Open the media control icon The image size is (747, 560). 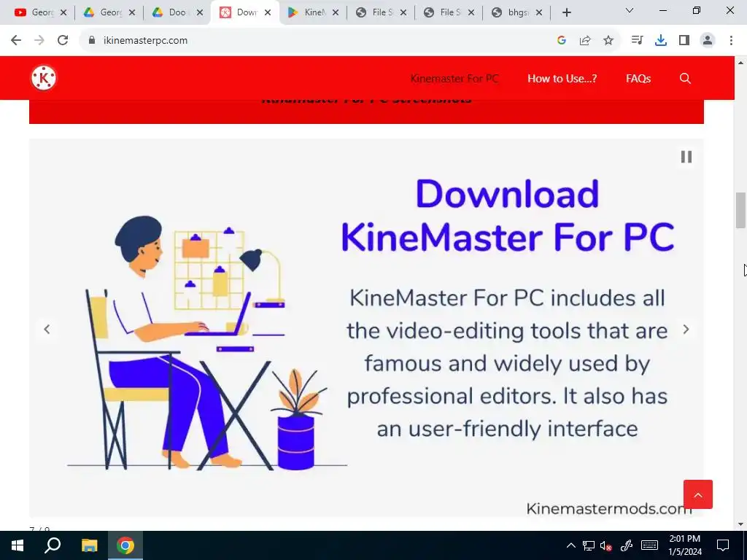tap(637, 41)
